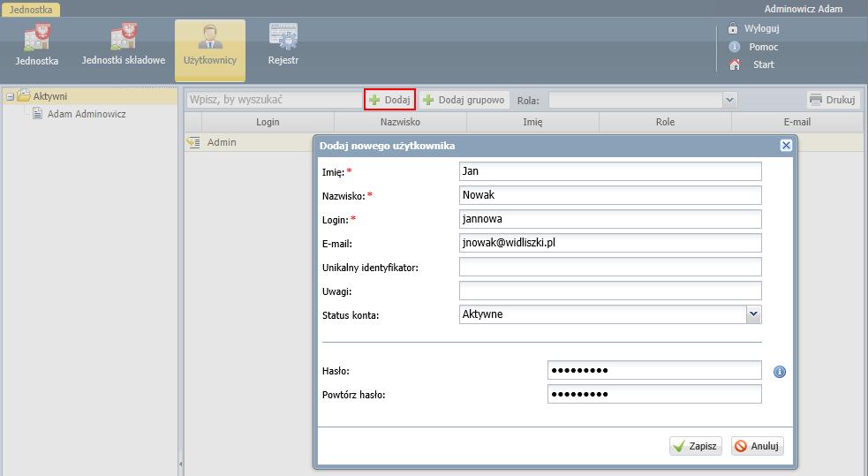Click the Rola combo box field
Image resolution: width=868 pixels, height=476 pixels.
point(636,100)
